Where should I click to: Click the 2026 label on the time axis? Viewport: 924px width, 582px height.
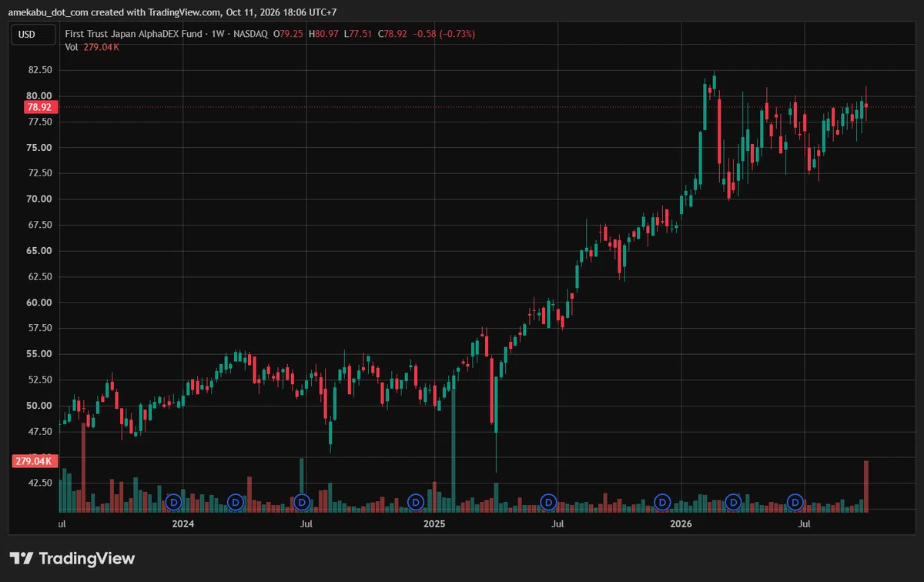coord(681,524)
